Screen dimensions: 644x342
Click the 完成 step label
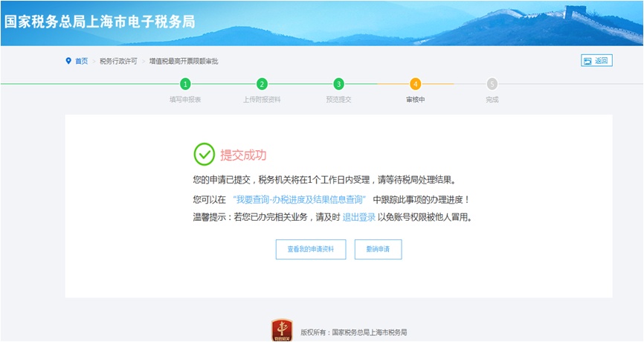click(x=492, y=100)
